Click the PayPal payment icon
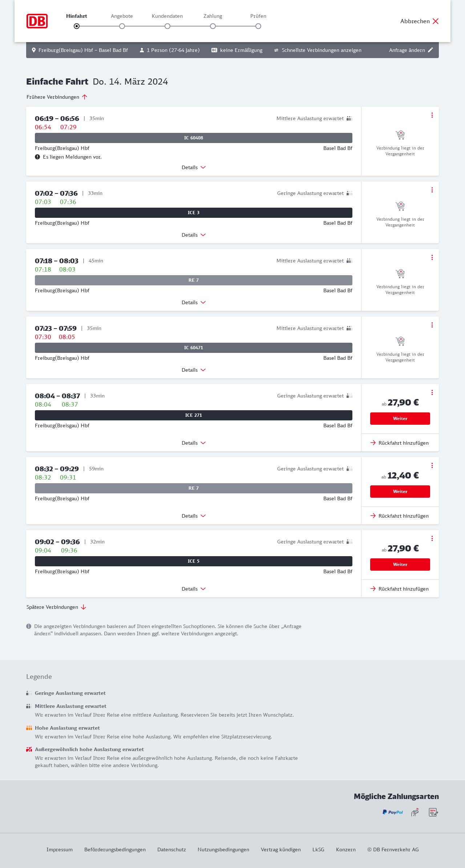Screen dimensions: 465x868 coord(393,812)
